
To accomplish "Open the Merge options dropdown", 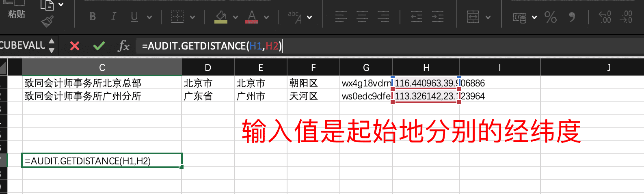I will [x=488, y=17].
